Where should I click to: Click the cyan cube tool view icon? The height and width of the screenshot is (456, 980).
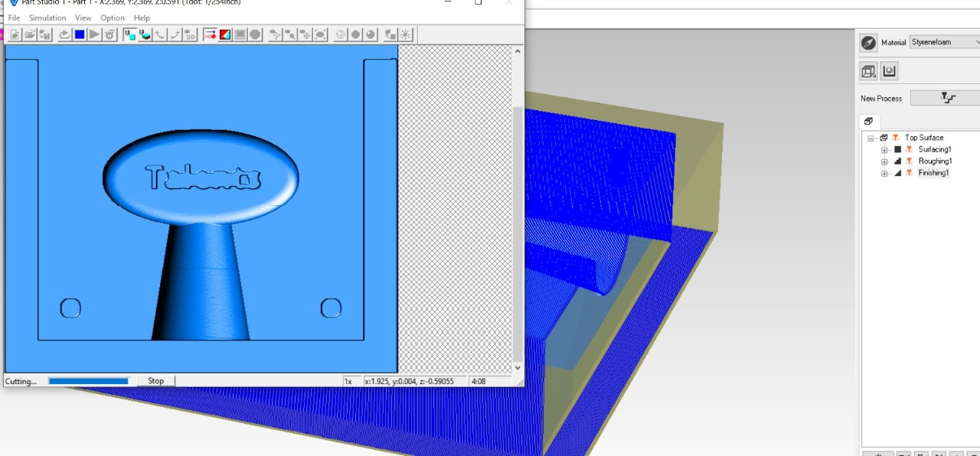point(129,34)
